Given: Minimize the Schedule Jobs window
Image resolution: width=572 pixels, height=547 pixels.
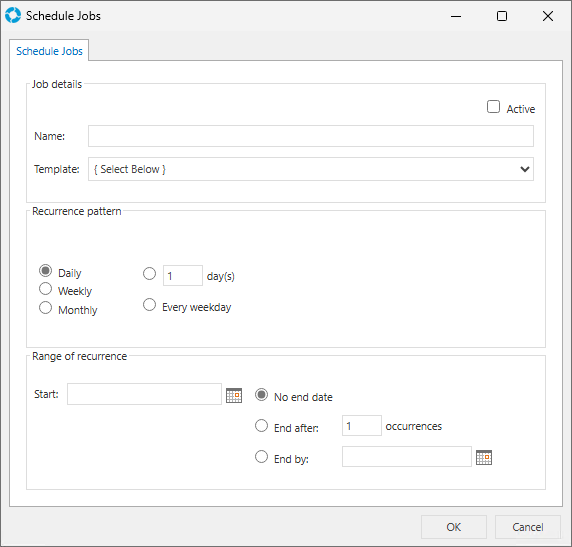Looking at the screenshot, I should [456, 16].
